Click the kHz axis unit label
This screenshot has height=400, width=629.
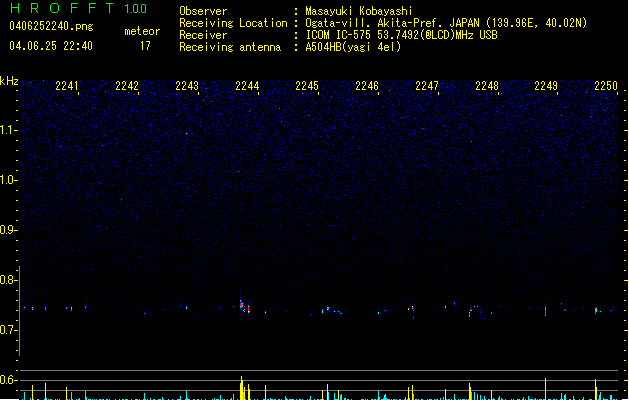point(9,81)
